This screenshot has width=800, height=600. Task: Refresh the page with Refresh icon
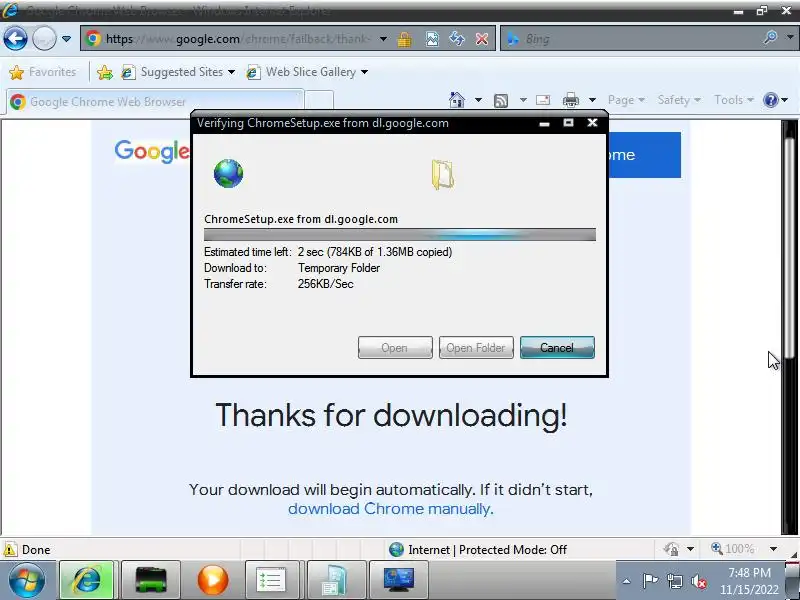pyautogui.click(x=457, y=39)
